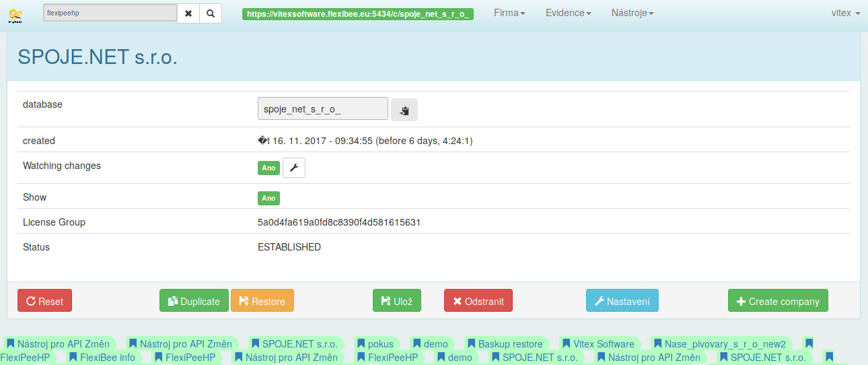Screen dimensions: 868x365
Task: Focus the flexipeehp search input field
Action: pos(110,13)
